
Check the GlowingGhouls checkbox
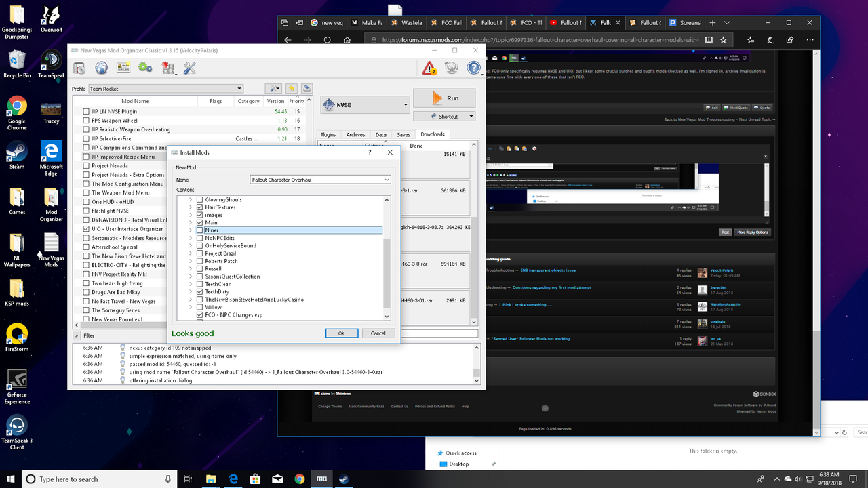pyautogui.click(x=200, y=200)
